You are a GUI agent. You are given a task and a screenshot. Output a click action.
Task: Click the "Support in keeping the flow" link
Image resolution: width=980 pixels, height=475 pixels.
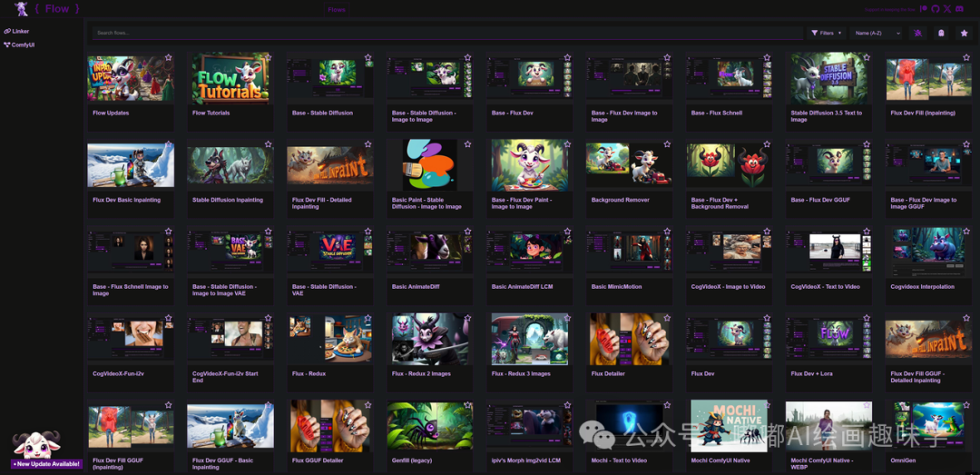pyautogui.click(x=890, y=9)
